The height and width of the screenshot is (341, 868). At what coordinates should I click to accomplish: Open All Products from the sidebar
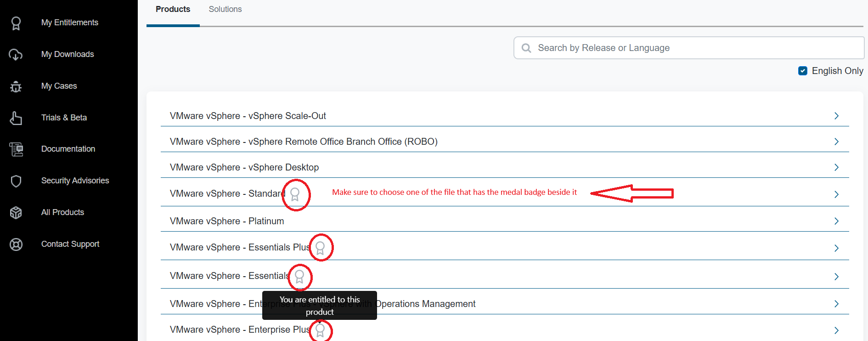63,212
